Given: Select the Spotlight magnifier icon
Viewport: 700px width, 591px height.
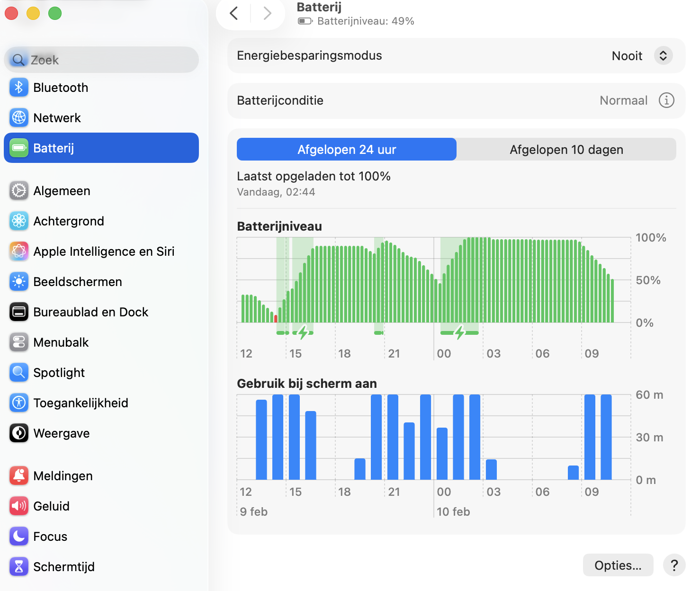Looking at the screenshot, I should (x=18, y=372).
